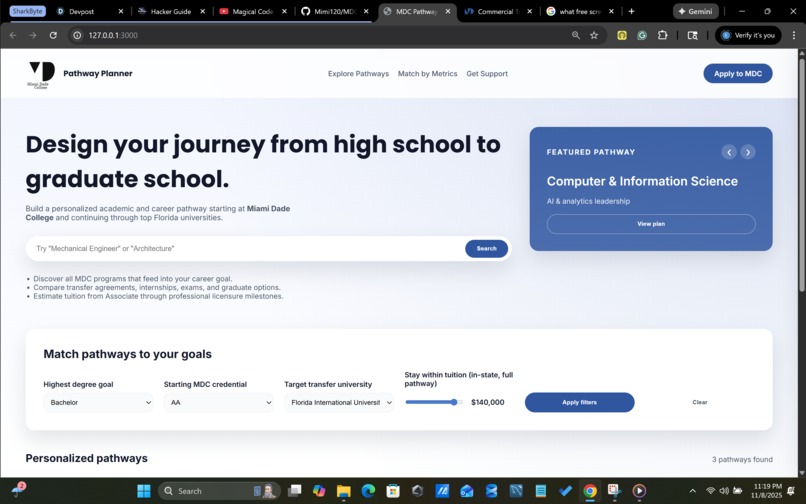Click the Verify it's you profile chip
Image resolution: width=806 pixels, height=504 pixels.
pyautogui.click(x=748, y=35)
